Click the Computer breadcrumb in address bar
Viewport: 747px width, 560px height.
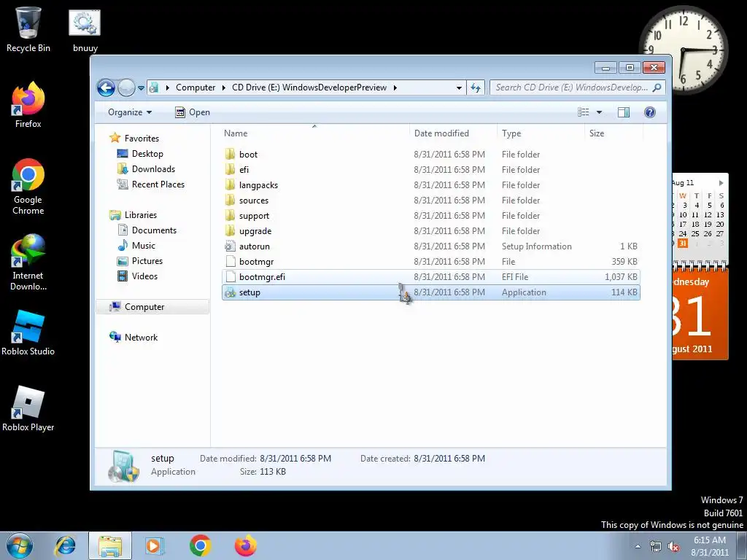tap(196, 87)
